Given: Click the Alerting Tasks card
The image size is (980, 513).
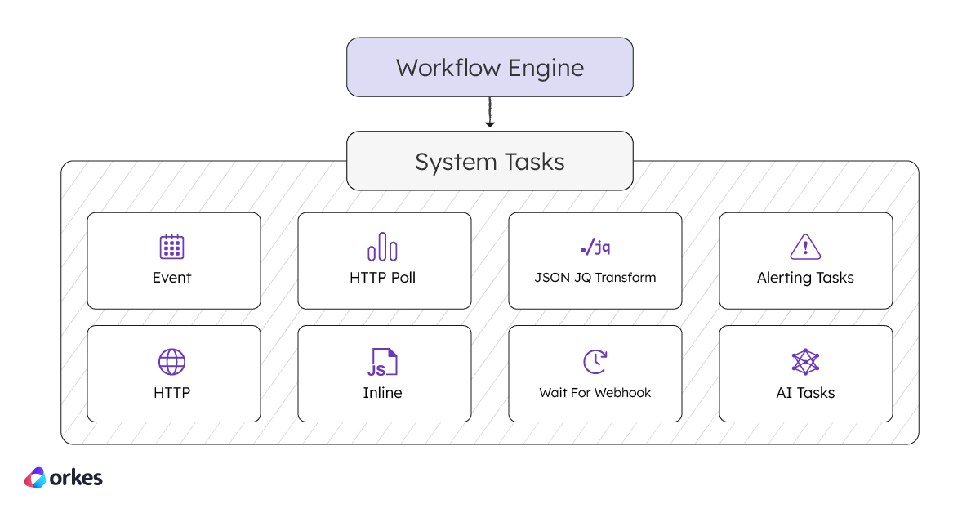Looking at the screenshot, I should 805,261.
